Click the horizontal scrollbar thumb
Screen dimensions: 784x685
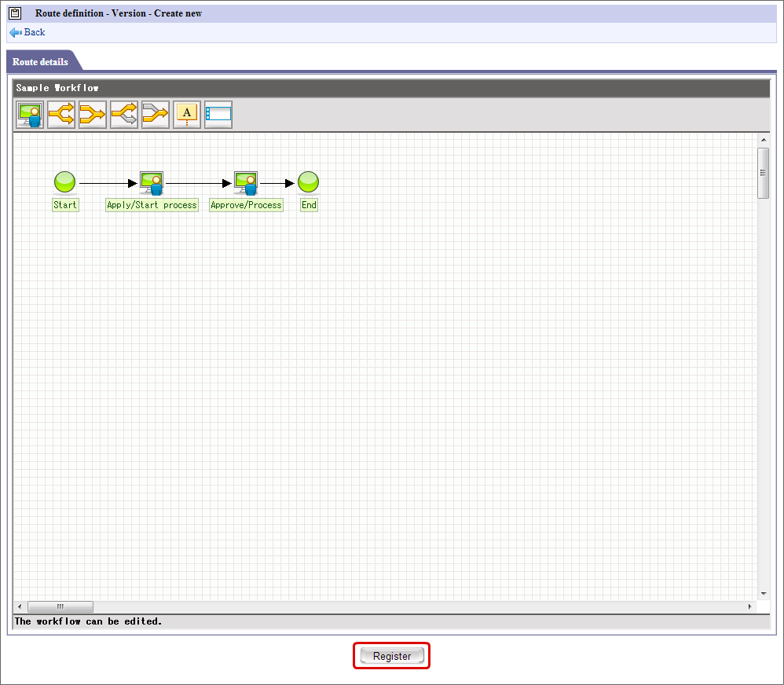60,606
